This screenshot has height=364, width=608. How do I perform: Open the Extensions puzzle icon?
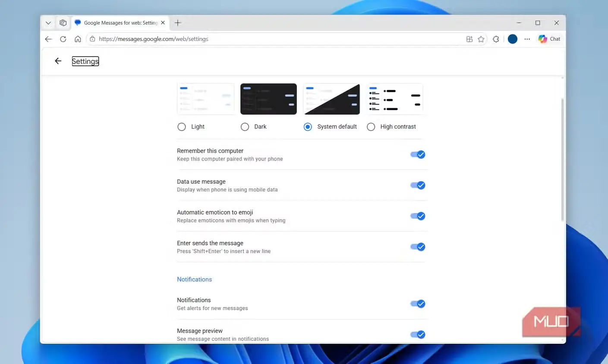coord(496,39)
